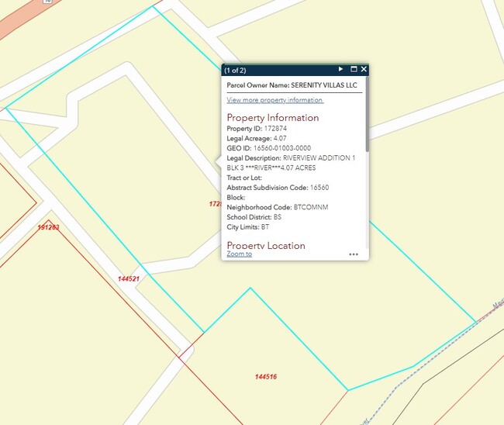The width and height of the screenshot is (504, 425).
Task: Click the RIVERVIEW ADDITION legal description text
Action: [316, 157]
